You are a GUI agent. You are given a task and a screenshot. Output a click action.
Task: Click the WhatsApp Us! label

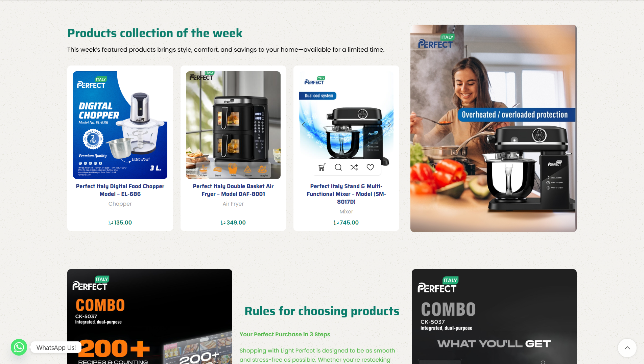(x=56, y=347)
